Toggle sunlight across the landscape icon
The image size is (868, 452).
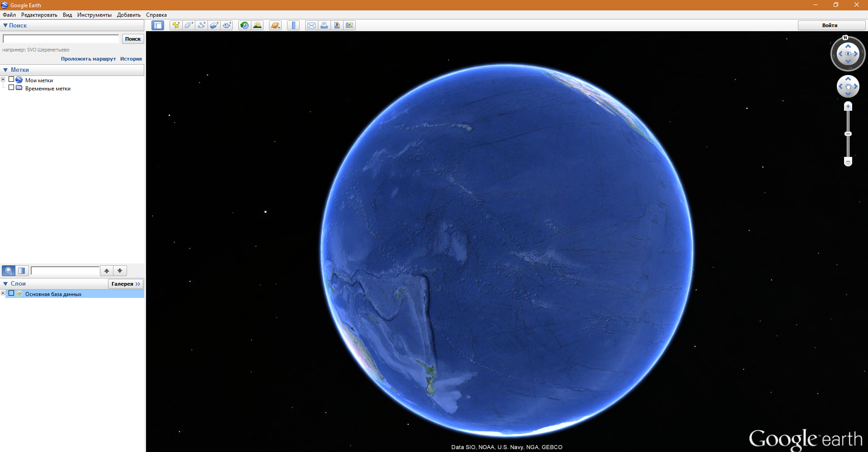pos(258,25)
